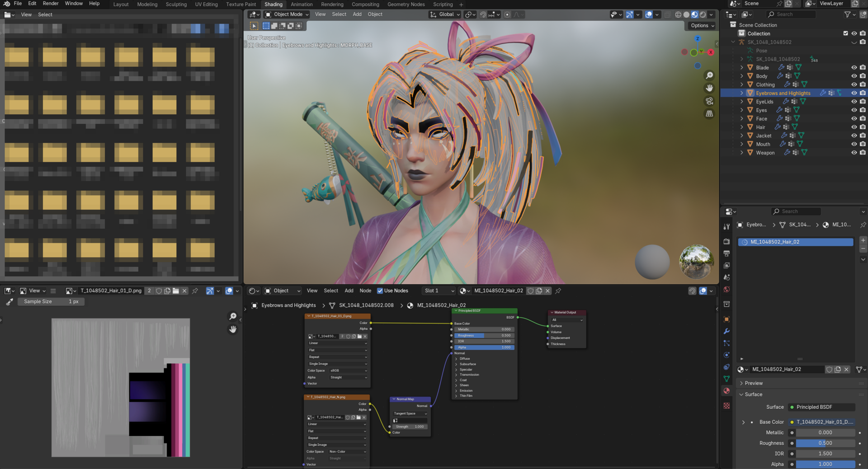Screen dimensions: 868x469
Task: Open the viewport Options dropdown
Action: click(702, 26)
